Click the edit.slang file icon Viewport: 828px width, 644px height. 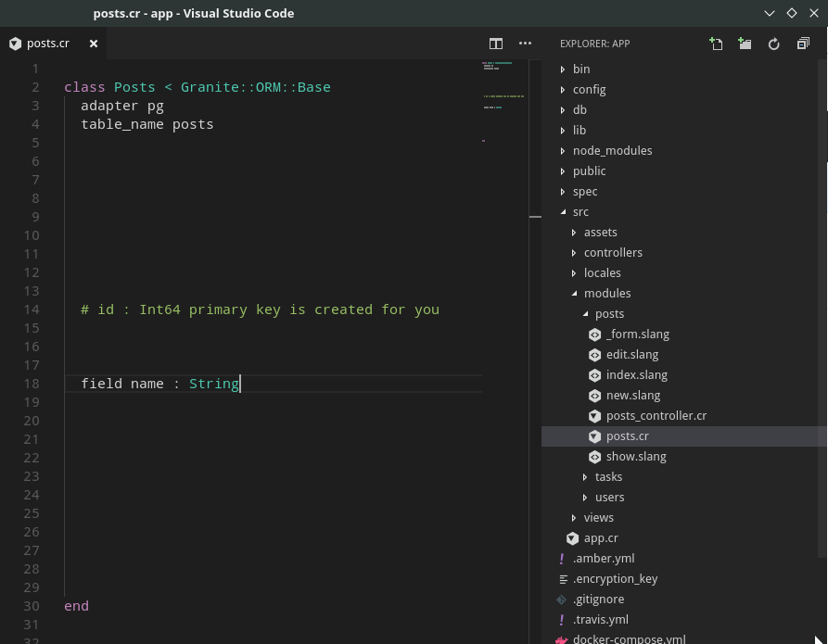[x=594, y=355]
